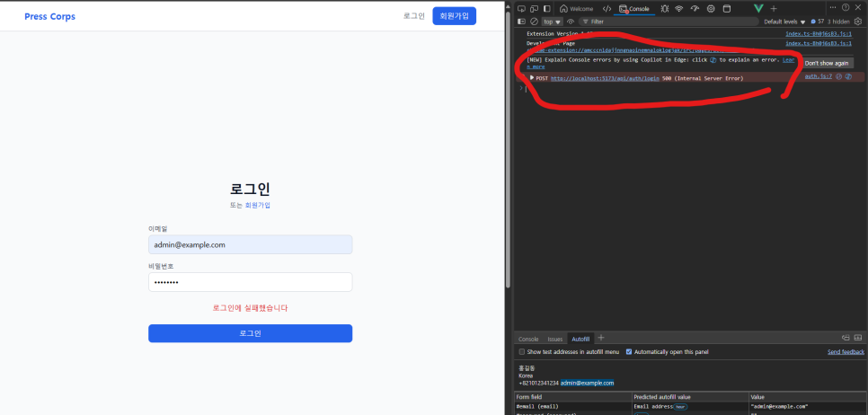Viewport: 868px width, 415px height.
Task: Open the Send feedback link
Action: (x=846, y=352)
